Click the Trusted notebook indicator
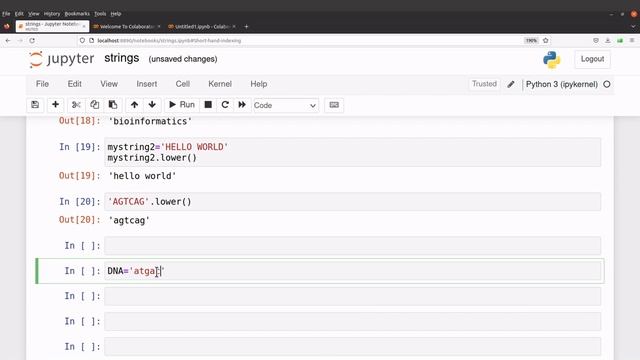Screen dimensions: 640x360 pos(484,84)
